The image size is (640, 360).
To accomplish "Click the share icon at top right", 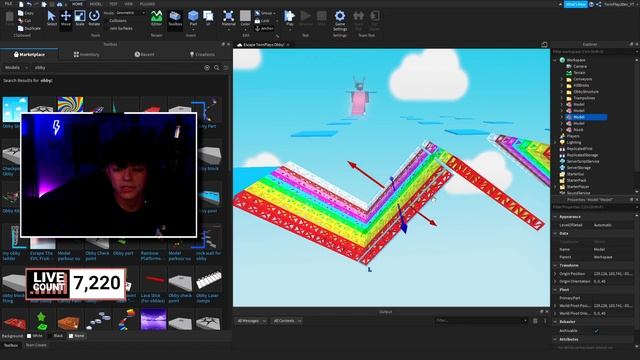I will (x=599, y=4).
